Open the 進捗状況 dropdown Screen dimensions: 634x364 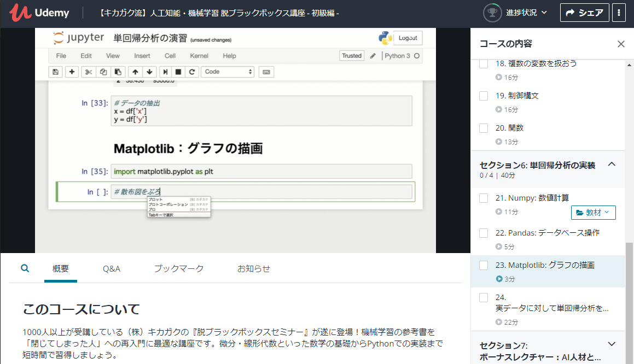[x=526, y=13]
